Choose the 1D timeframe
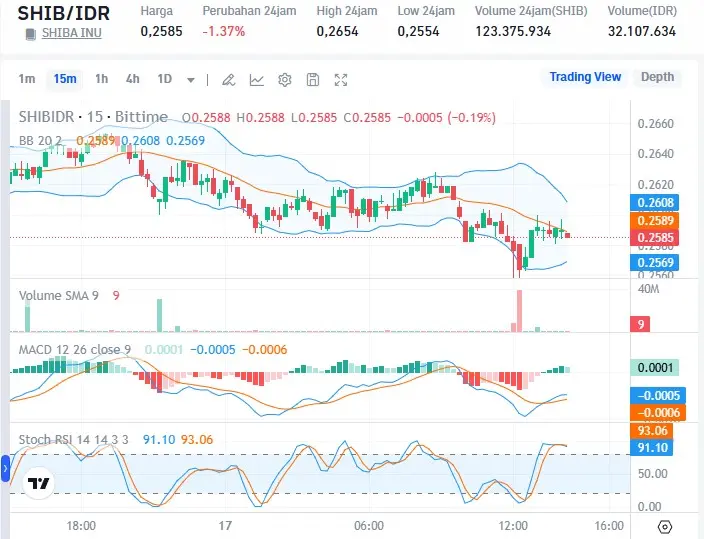The image size is (704, 539). [x=165, y=79]
